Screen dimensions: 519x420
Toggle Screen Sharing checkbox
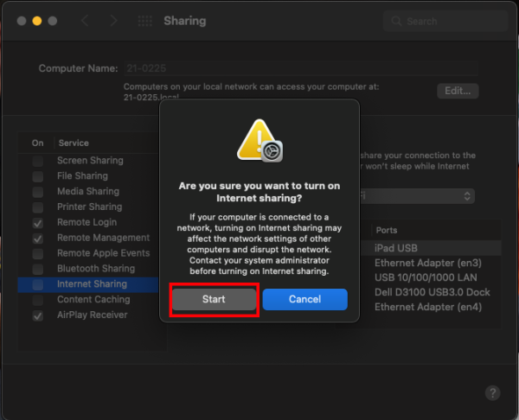[38, 161]
